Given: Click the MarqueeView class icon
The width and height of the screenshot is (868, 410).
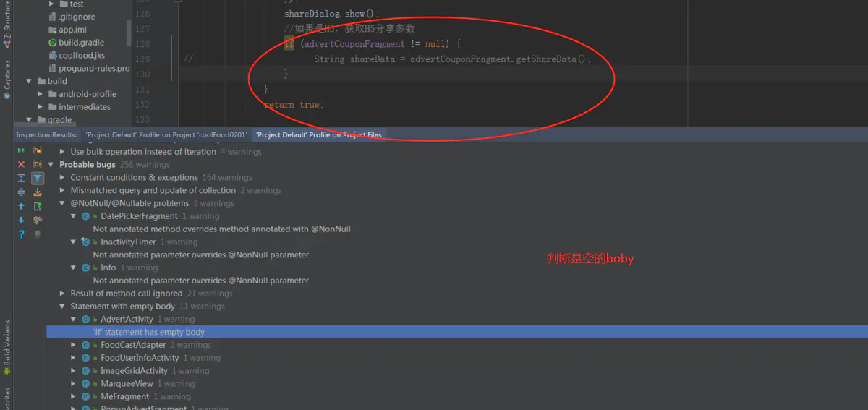Looking at the screenshot, I should [x=86, y=384].
